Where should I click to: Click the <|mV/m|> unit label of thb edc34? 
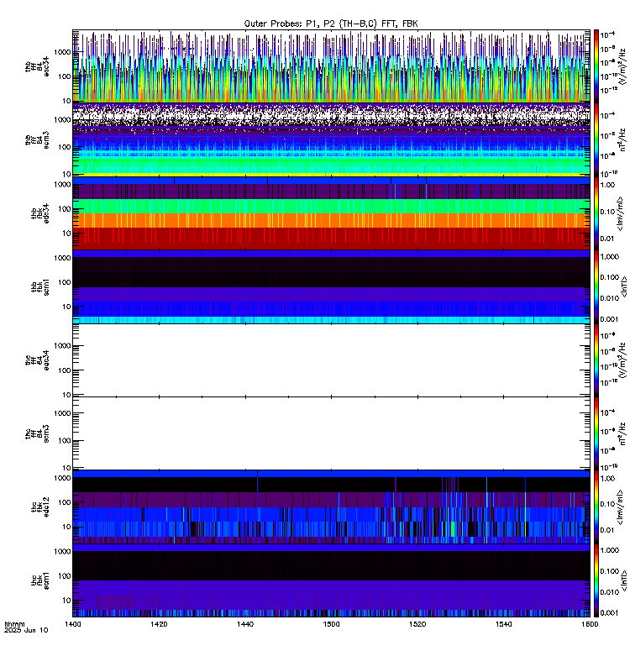click(620, 213)
